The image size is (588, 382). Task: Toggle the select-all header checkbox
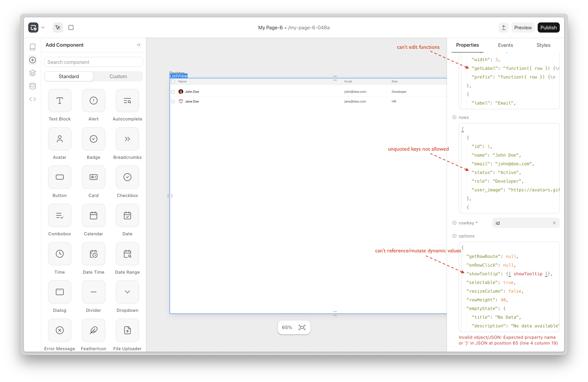pyautogui.click(x=173, y=81)
